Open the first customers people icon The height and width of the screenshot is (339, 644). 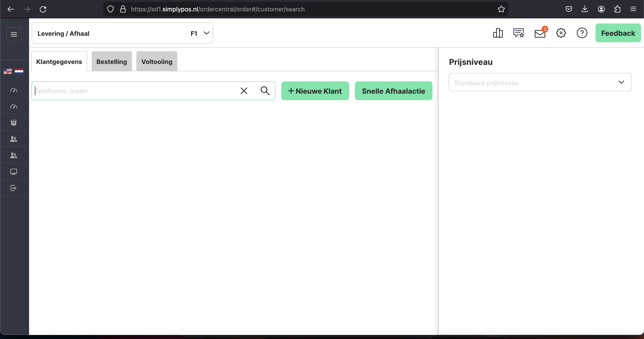point(14,139)
